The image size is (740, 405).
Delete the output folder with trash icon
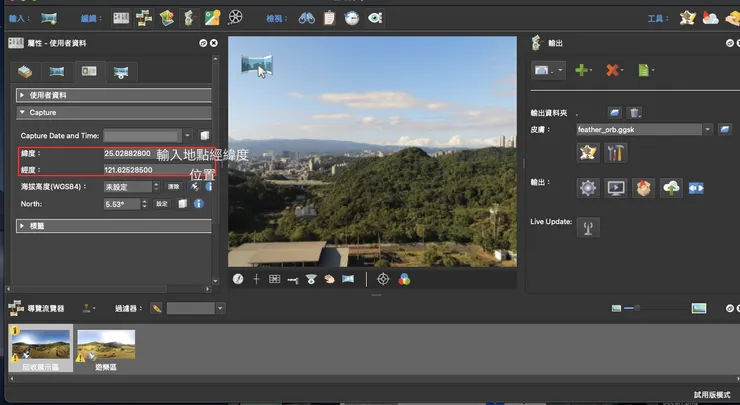tap(634, 113)
